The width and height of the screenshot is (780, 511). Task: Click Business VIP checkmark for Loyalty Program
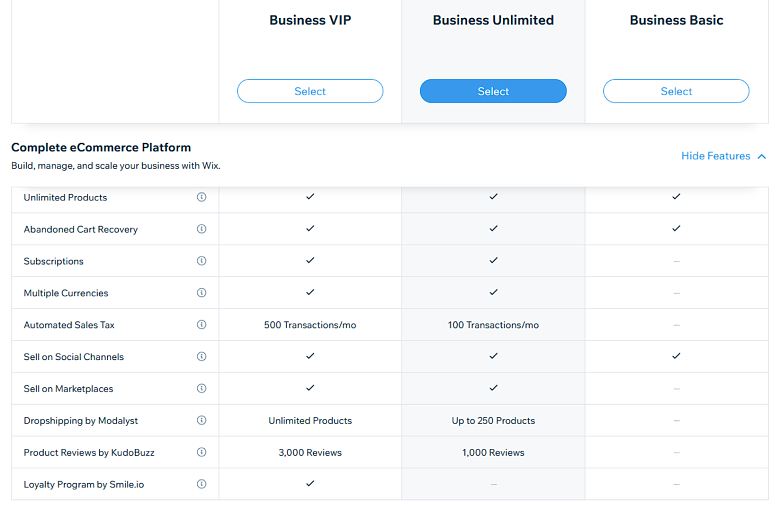(310, 484)
